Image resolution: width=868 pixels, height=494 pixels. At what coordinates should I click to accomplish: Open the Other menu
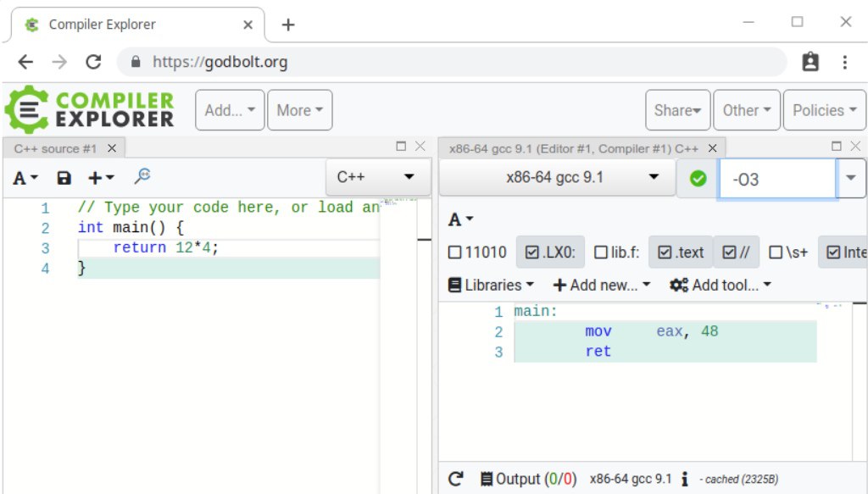[x=747, y=110]
